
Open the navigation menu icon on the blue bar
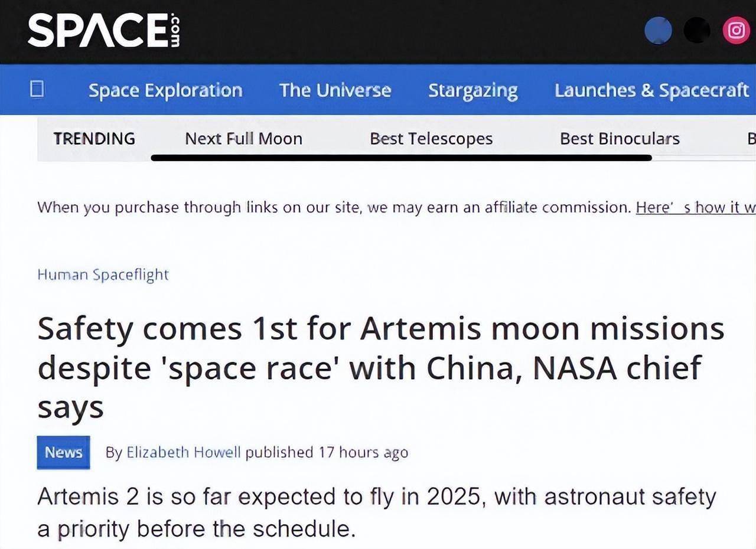[x=37, y=90]
